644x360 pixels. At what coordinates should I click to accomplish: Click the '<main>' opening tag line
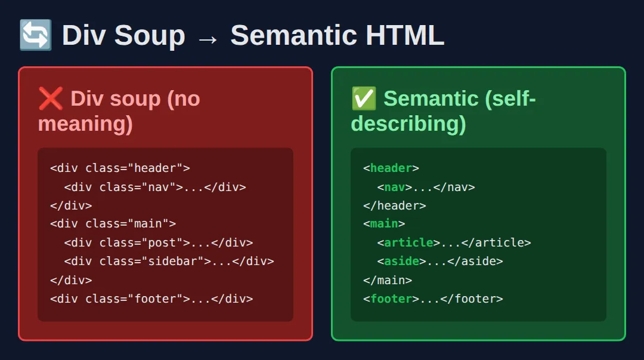click(x=384, y=224)
